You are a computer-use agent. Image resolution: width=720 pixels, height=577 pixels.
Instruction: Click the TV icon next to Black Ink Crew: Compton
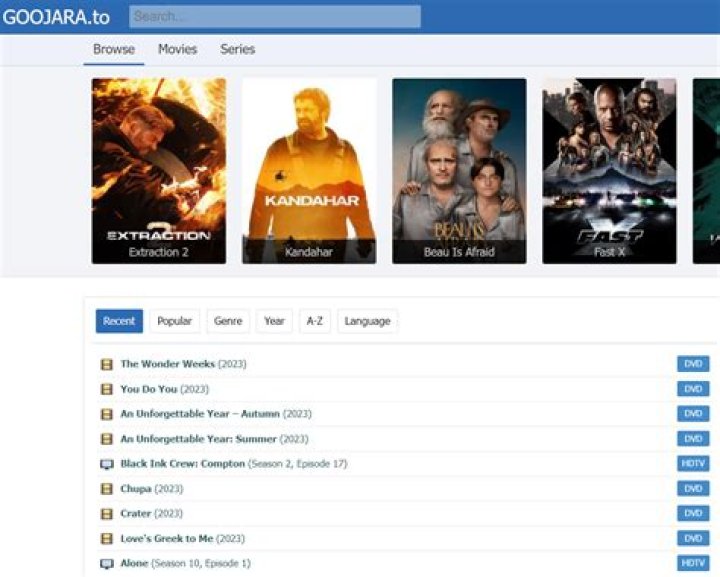coord(107,464)
